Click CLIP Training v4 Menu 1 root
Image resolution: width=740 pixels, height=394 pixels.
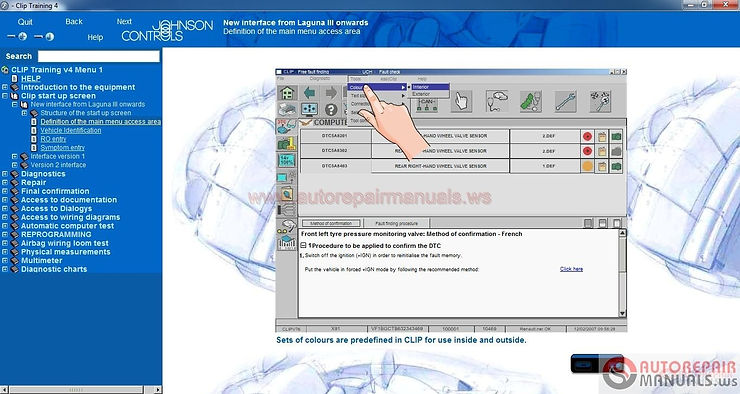pos(57,70)
